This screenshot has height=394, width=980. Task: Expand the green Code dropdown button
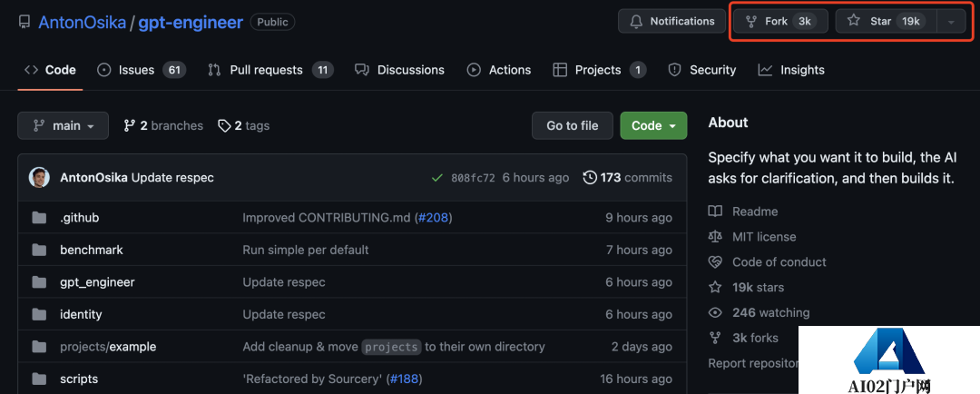click(653, 126)
